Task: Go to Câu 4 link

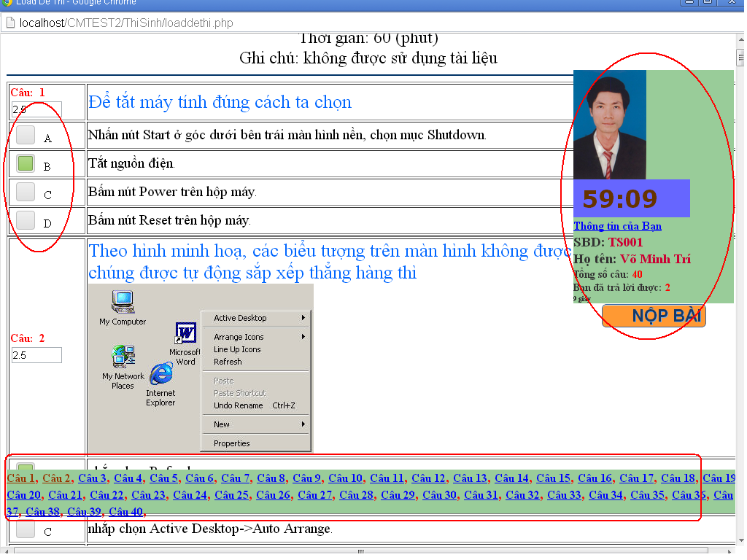Action: pos(128,478)
